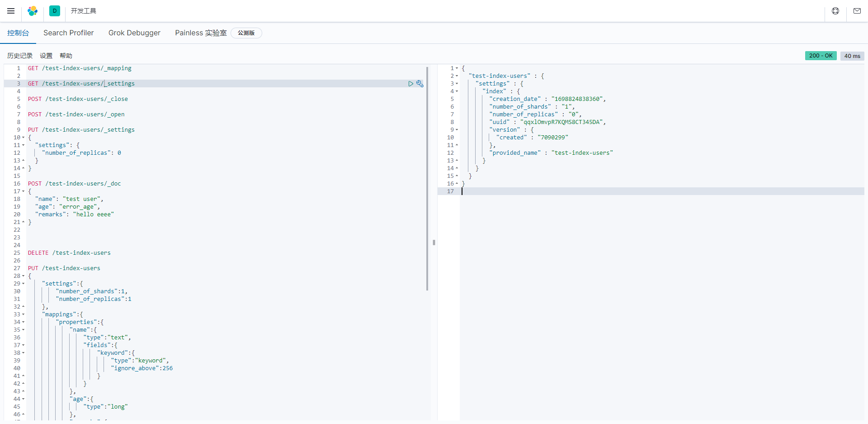
Task: Fold the "keyword" block at line 38
Action: (x=24, y=353)
